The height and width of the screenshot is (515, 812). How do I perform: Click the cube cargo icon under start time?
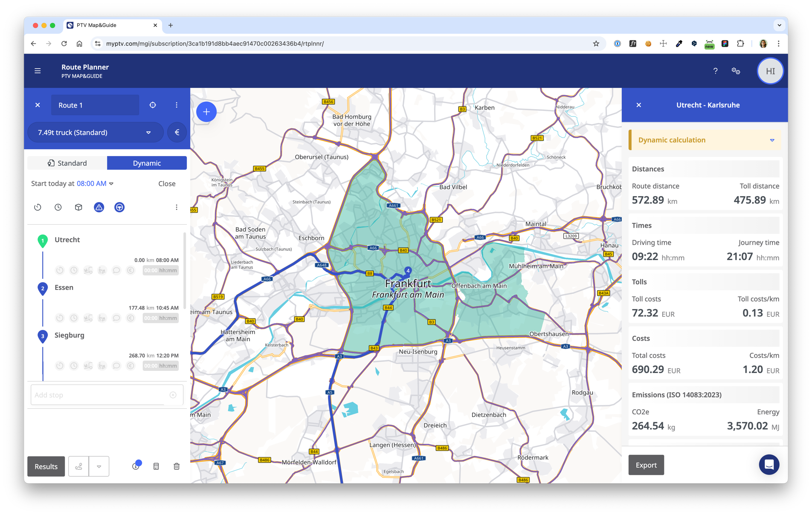point(78,207)
